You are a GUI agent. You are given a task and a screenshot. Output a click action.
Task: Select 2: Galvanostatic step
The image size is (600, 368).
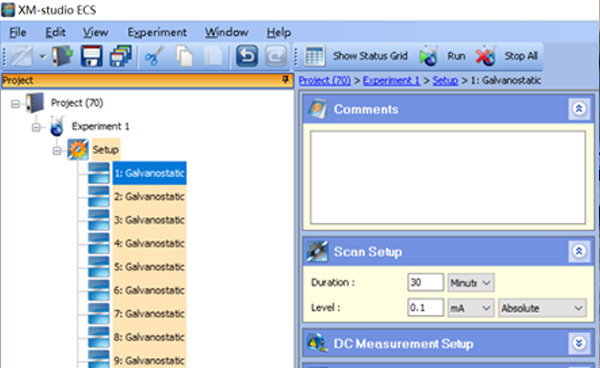tap(149, 197)
